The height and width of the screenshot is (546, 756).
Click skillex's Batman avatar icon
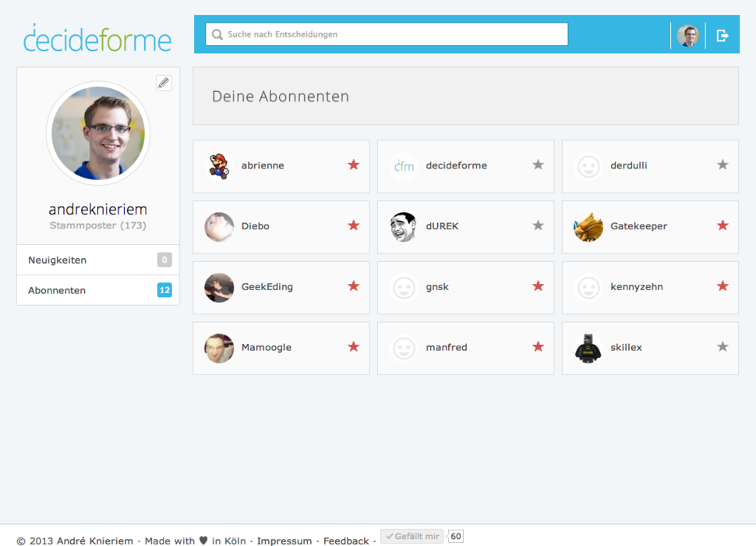(x=588, y=348)
